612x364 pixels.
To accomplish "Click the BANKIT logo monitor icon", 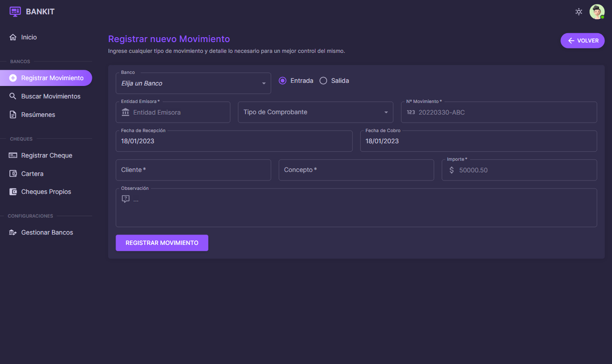I will coord(15,12).
